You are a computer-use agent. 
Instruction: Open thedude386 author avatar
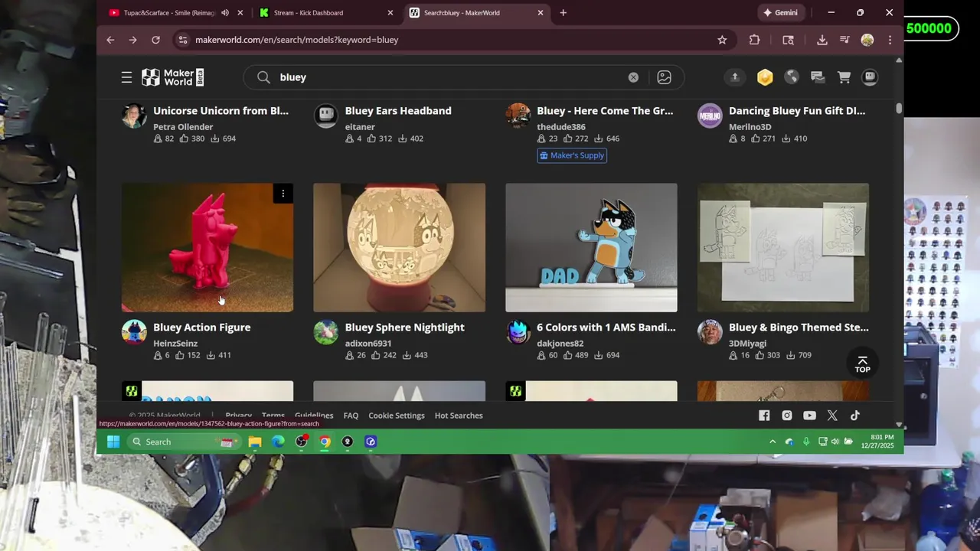[x=518, y=116]
